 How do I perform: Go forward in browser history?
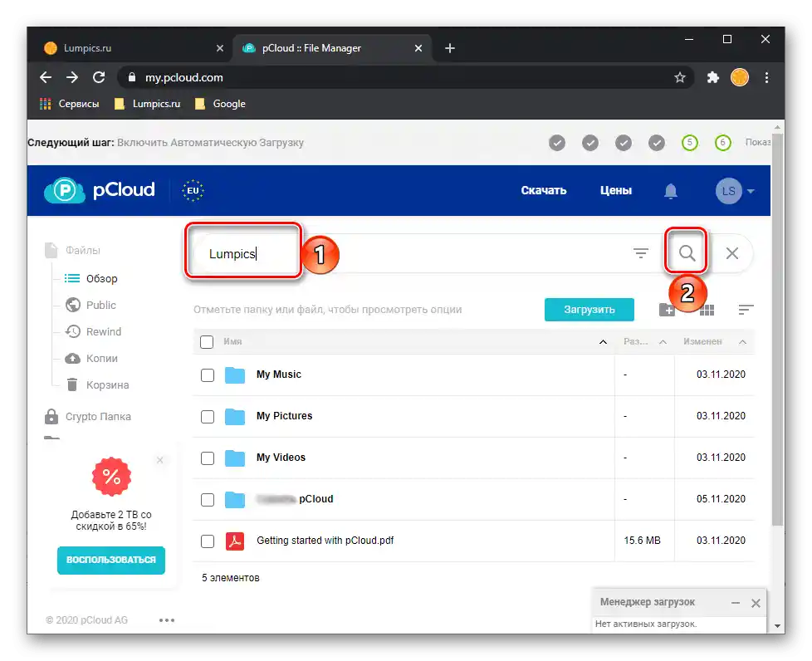pyautogui.click(x=72, y=78)
